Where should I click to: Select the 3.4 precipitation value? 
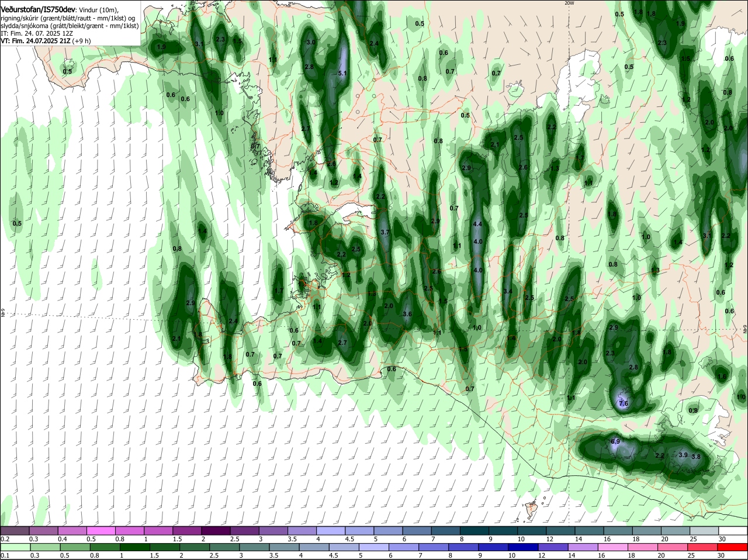click(x=508, y=291)
